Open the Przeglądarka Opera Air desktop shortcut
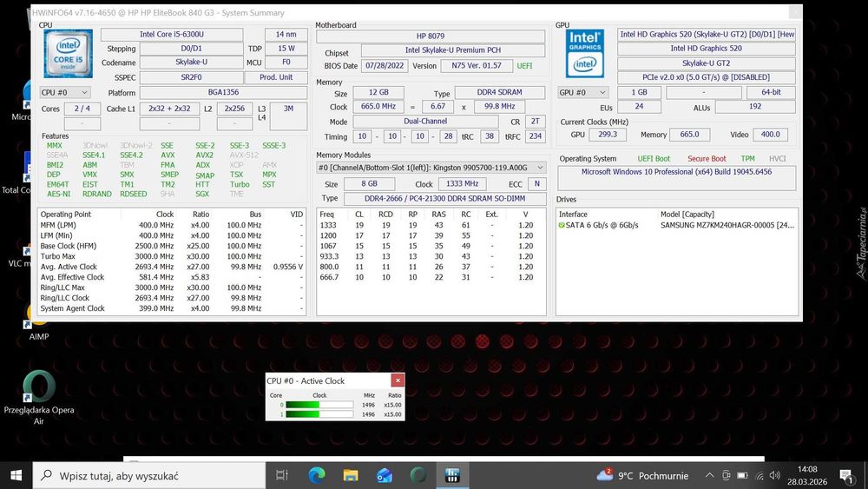 (x=39, y=397)
